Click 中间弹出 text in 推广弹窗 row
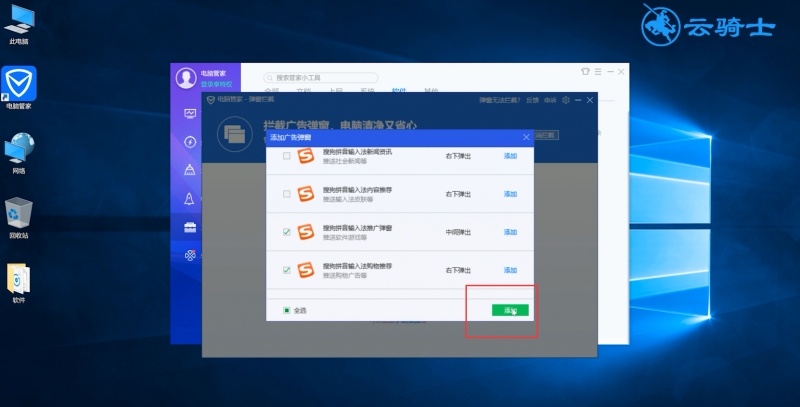 pyautogui.click(x=458, y=232)
